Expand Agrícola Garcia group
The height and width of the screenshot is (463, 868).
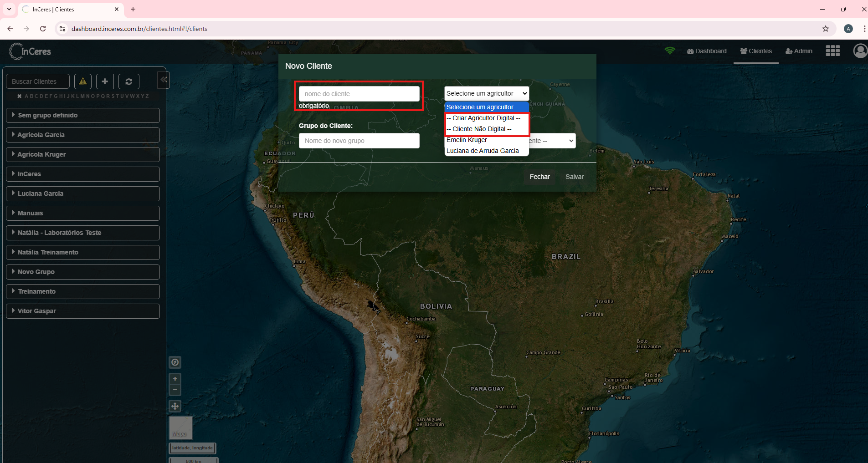click(83, 135)
